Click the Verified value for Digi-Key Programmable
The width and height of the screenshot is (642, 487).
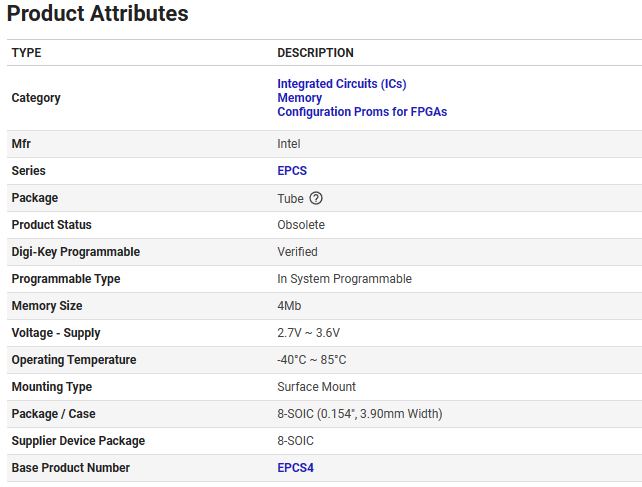pos(297,252)
